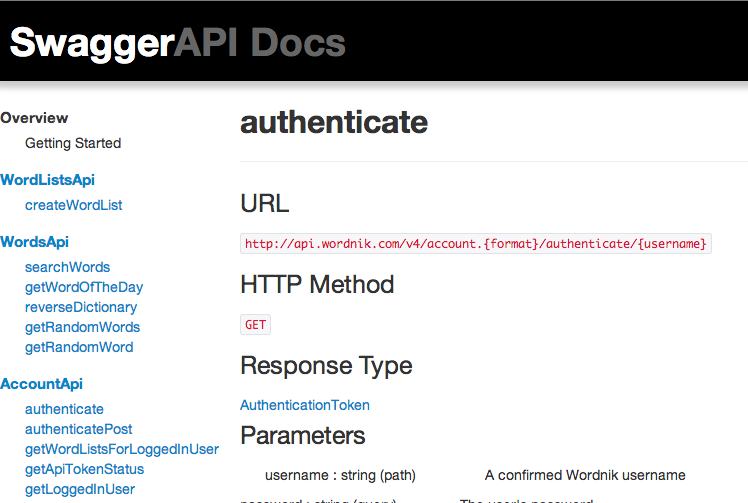Open the createWordList method docs
Image resolution: width=748 pixels, height=503 pixels.
(x=74, y=205)
